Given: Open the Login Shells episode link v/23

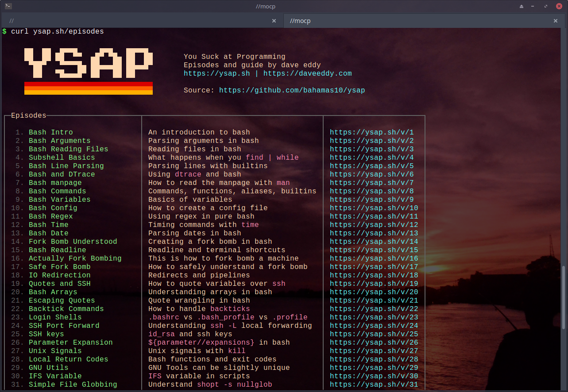Looking at the screenshot, I should [374, 317].
